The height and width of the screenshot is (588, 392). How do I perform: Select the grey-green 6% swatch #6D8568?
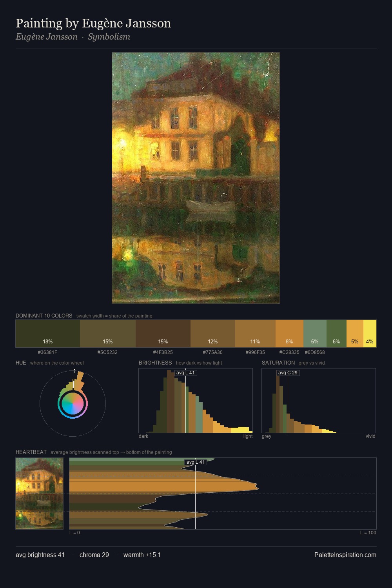[315, 334]
